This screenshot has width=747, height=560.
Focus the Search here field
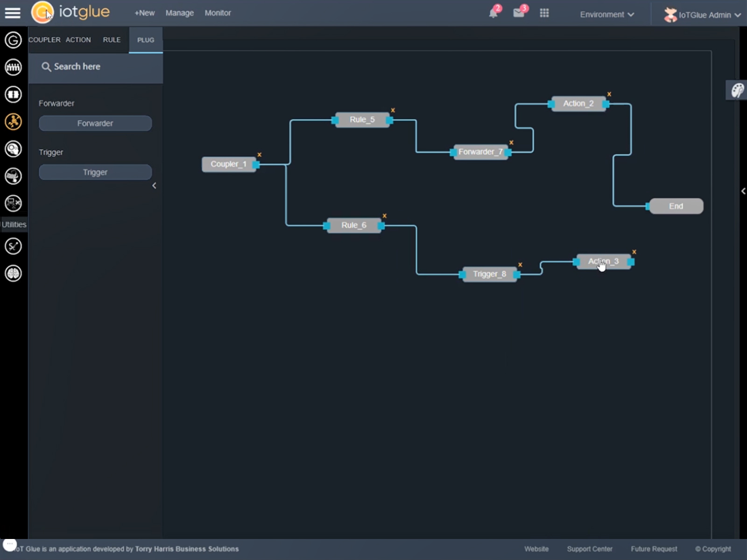(96, 67)
